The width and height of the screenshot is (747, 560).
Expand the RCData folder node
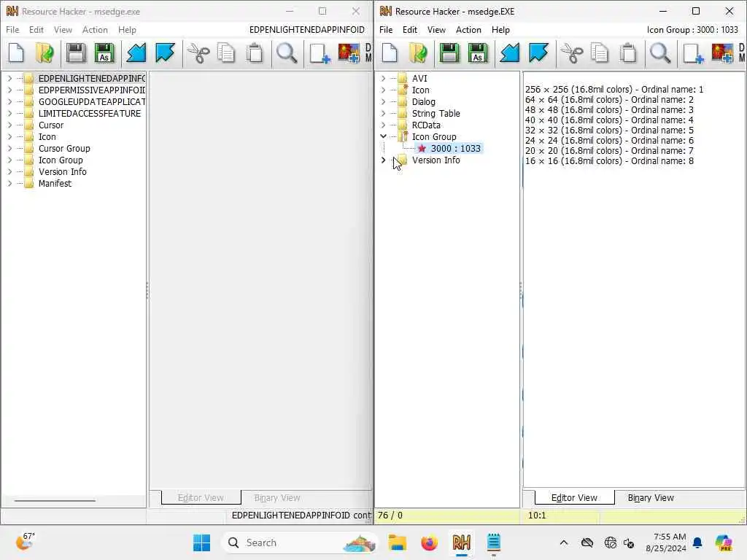[383, 125]
